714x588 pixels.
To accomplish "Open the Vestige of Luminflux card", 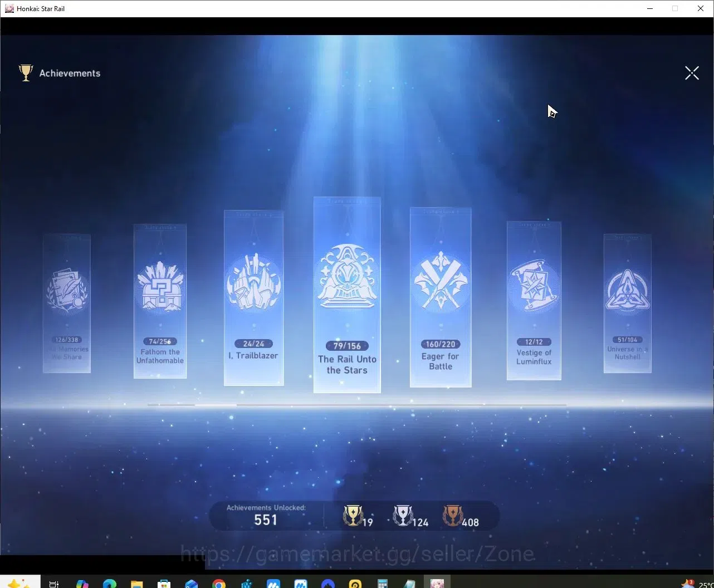I will pyautogui.click(x=534, y=301).
